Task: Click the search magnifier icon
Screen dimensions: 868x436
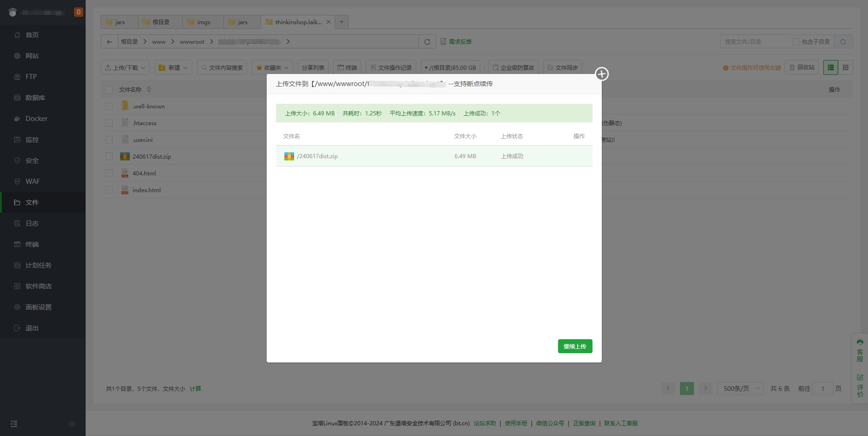Action: coord(843,42)
